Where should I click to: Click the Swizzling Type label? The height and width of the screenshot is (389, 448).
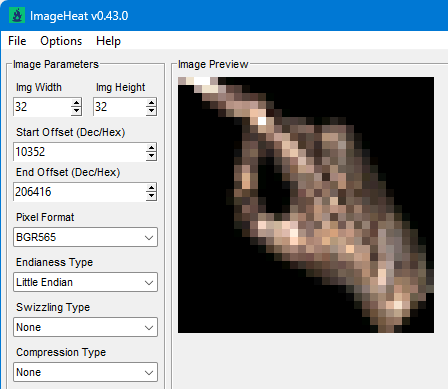(53, 307)
